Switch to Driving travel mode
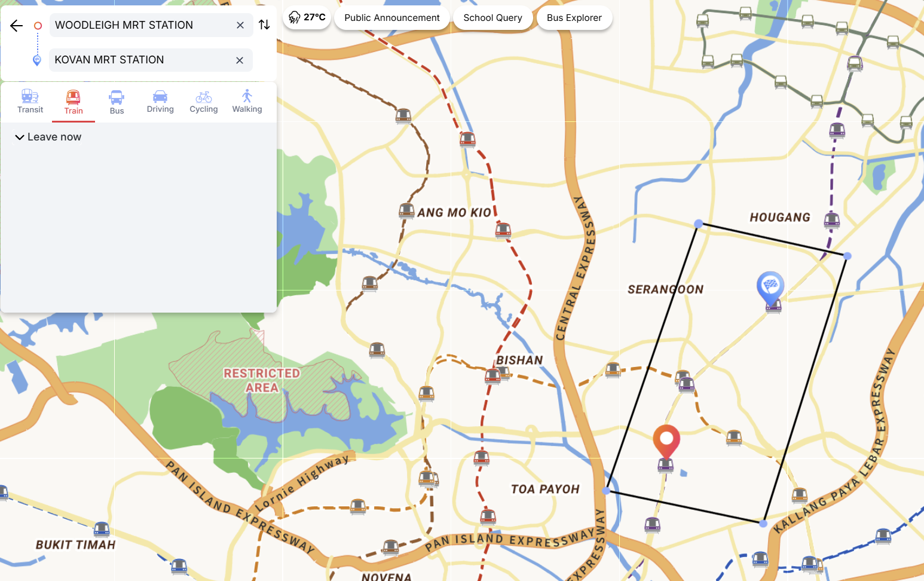 [160, 102]
